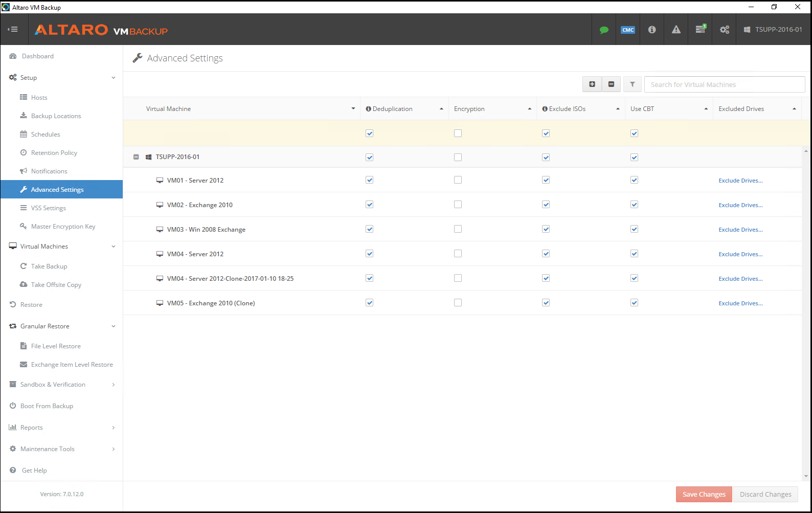
Task: Sort by the Encryption column arrow
Action: click(530, 109)
